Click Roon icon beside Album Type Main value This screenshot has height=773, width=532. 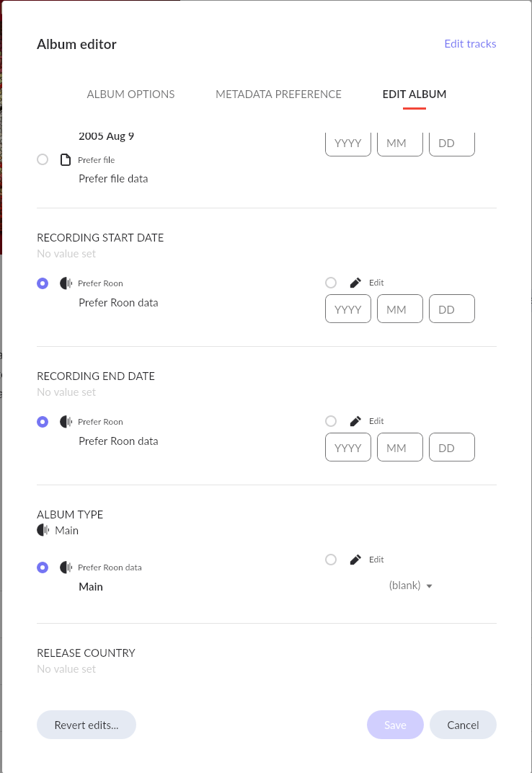[43, 530]
